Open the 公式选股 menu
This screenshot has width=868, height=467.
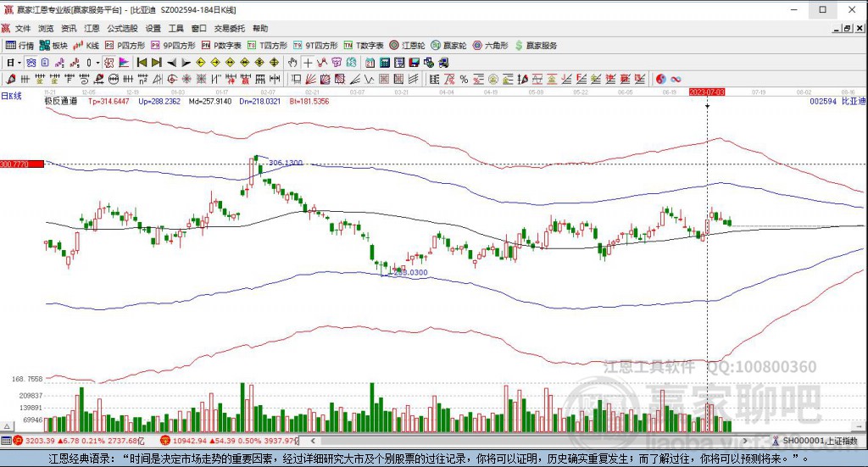coord(122,28)
